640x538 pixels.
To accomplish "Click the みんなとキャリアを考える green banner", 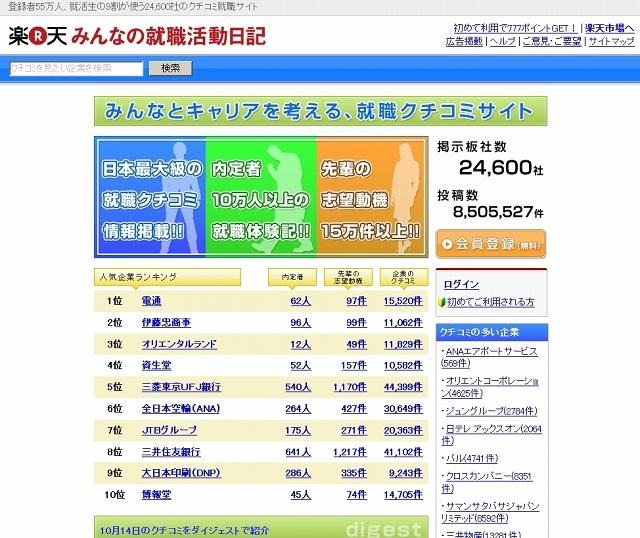I will 320,111.
